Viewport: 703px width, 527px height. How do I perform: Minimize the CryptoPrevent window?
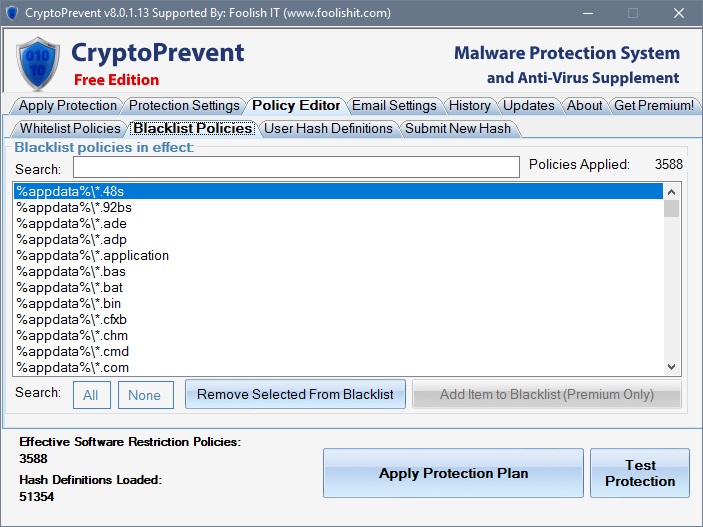pyautogui.click(x=588, y=13)
